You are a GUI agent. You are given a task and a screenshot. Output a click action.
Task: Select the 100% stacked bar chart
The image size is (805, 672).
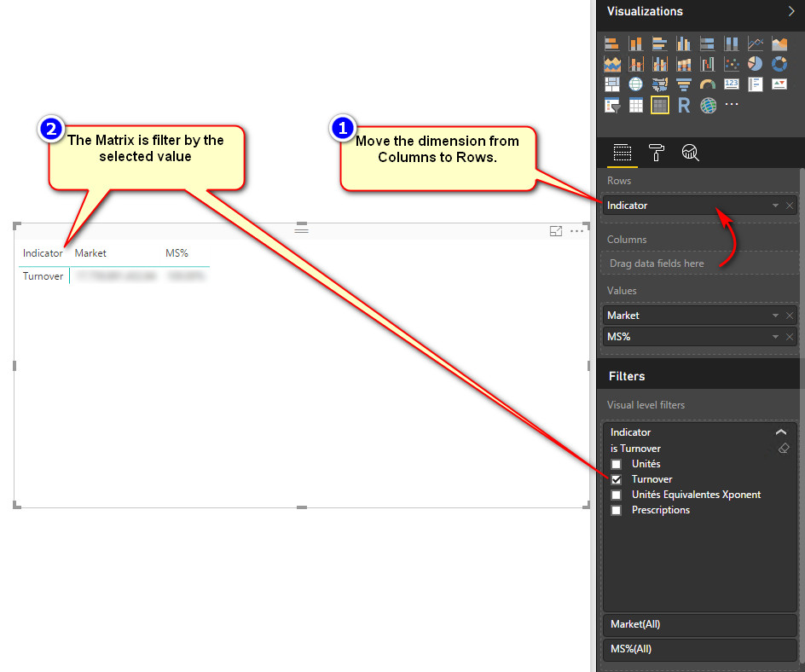tap(708, 43)
